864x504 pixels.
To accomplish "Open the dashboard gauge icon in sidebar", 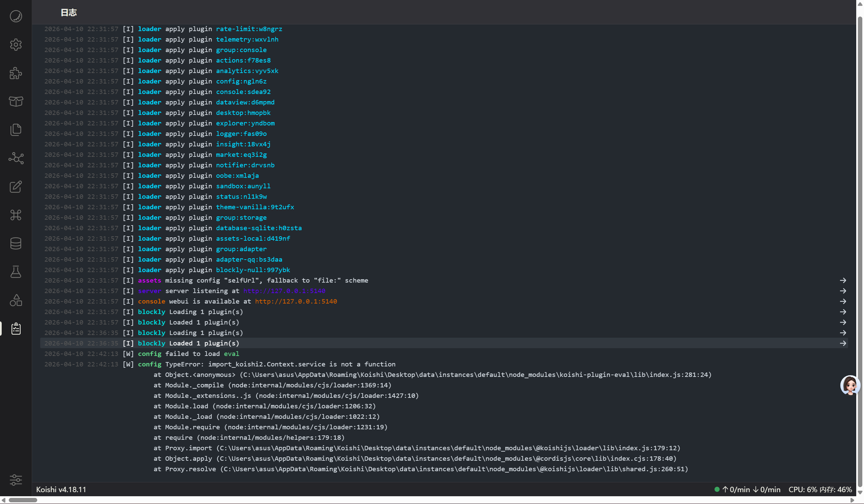I will point(16,16).
